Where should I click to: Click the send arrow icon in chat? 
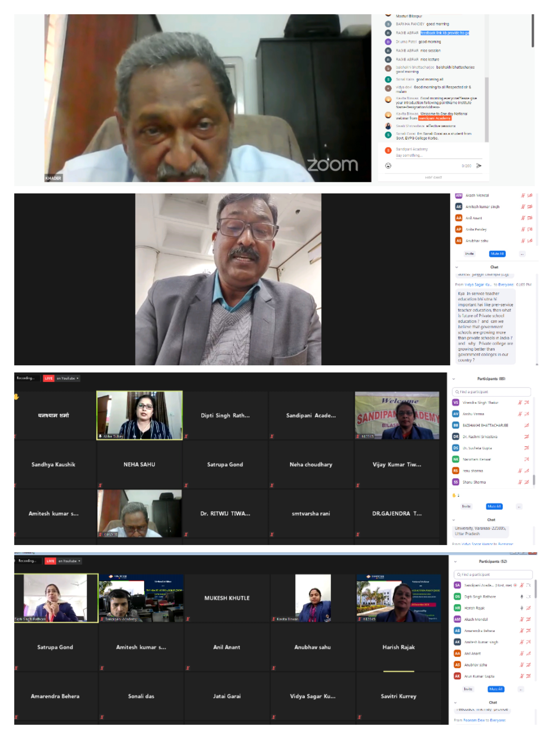(479, 166)
